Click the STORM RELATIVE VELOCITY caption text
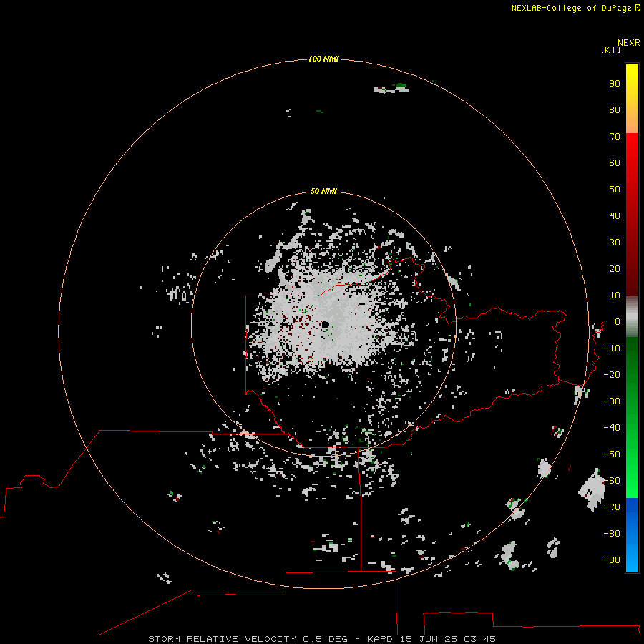 222,639
